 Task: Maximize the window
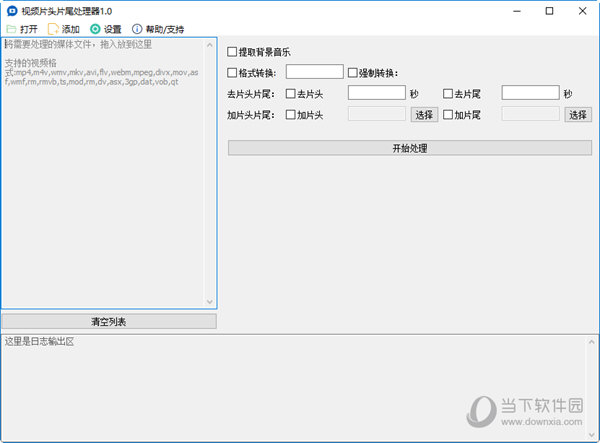point(549,11)
